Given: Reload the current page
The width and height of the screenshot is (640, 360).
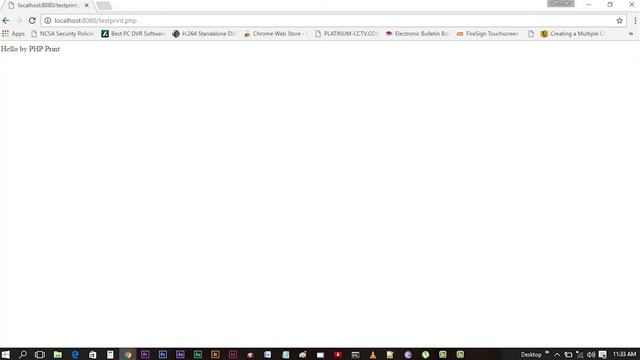Looking at the screenshot, I should pos(32,20).
